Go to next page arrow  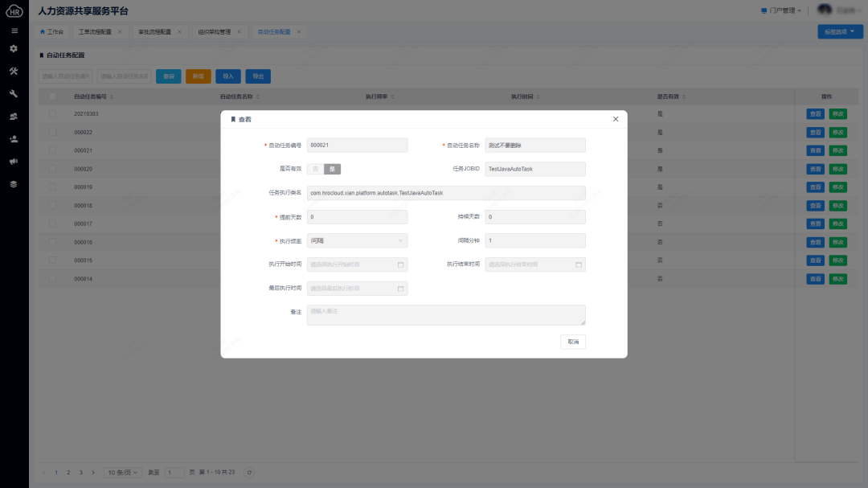point(93,473)
